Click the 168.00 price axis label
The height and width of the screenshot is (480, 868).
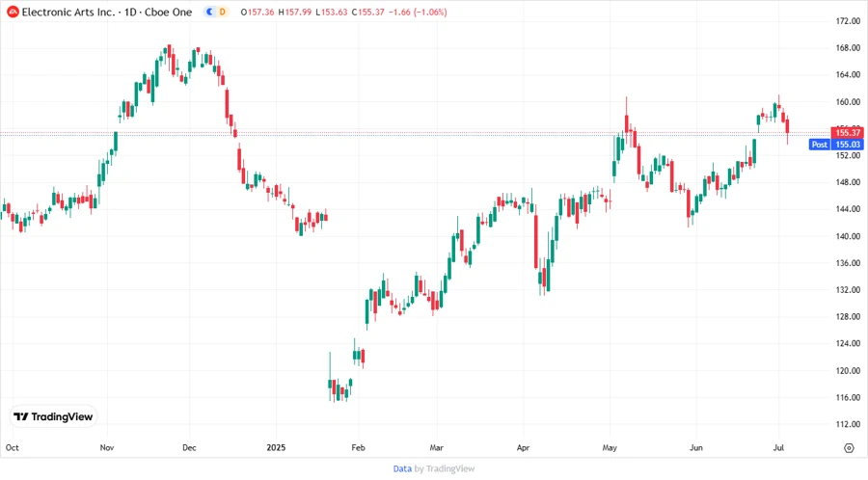tap(848, 47)
